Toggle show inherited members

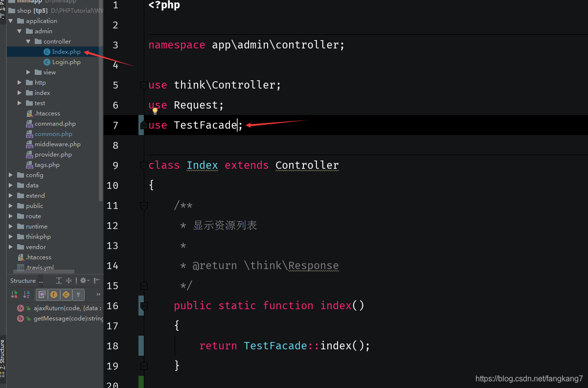[42, 295]
